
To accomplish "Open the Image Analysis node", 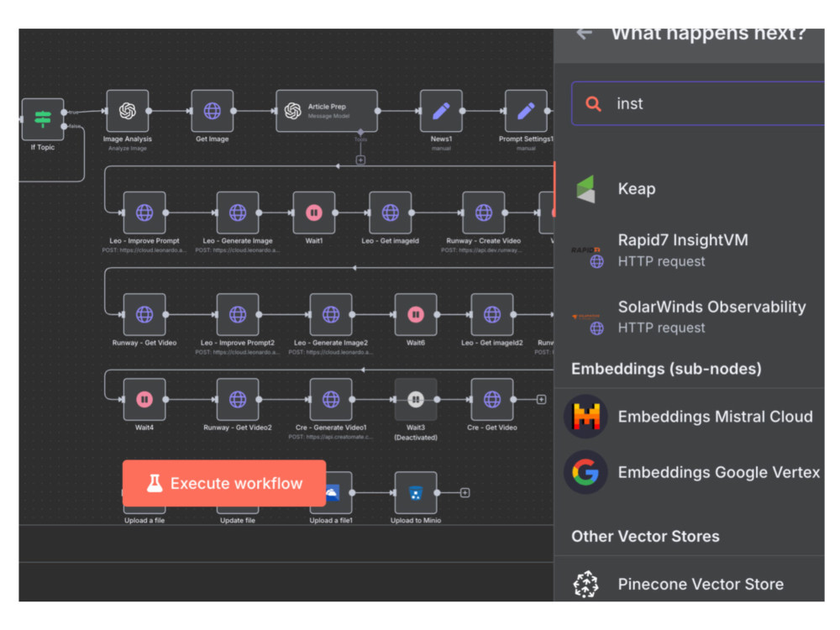I will tap(128, 111).
